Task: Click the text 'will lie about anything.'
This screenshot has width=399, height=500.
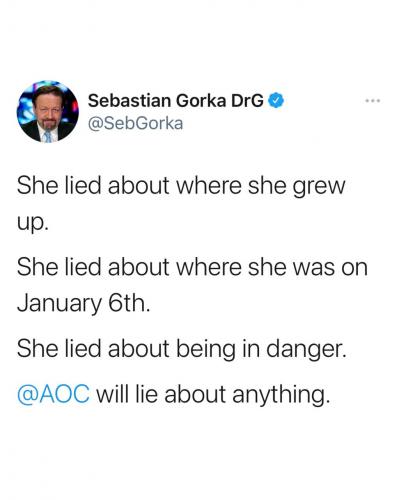Action: pos(213,395)
